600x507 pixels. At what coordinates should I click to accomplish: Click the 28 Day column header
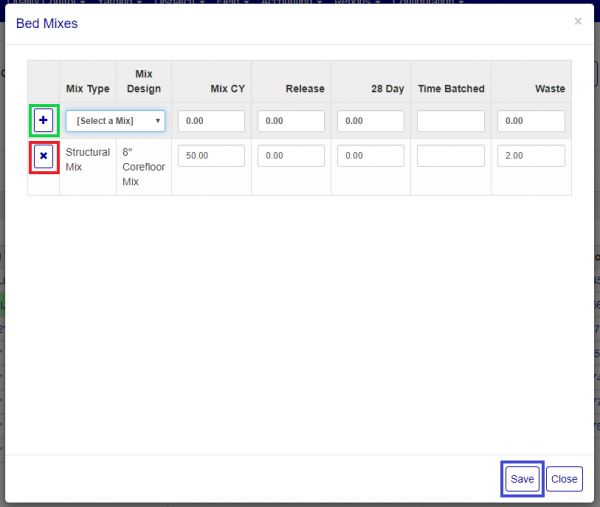pyautogui.click(x=388, y=89)
